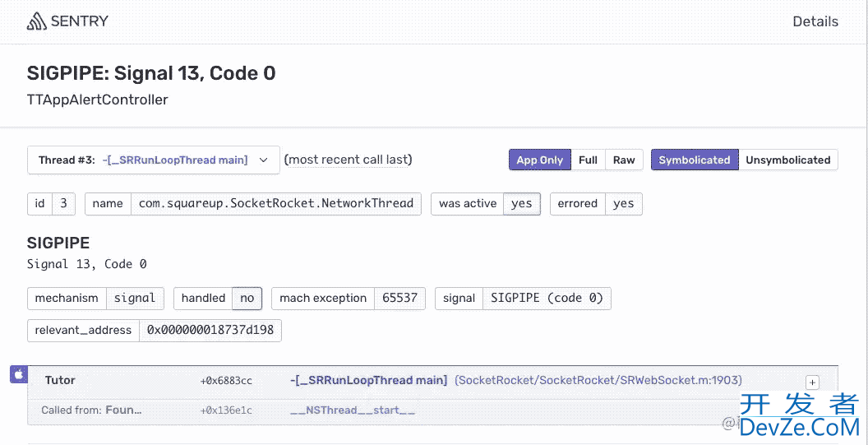This screenshot has height=445, width=868.
Task: Click the +0x136e1c offset address
Action: tap(226, 410)
